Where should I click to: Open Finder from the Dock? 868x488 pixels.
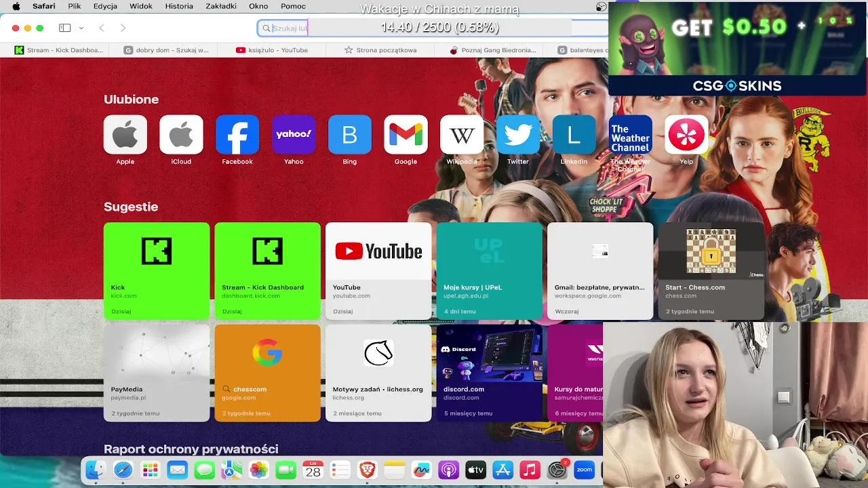click(x=96, y=470)
